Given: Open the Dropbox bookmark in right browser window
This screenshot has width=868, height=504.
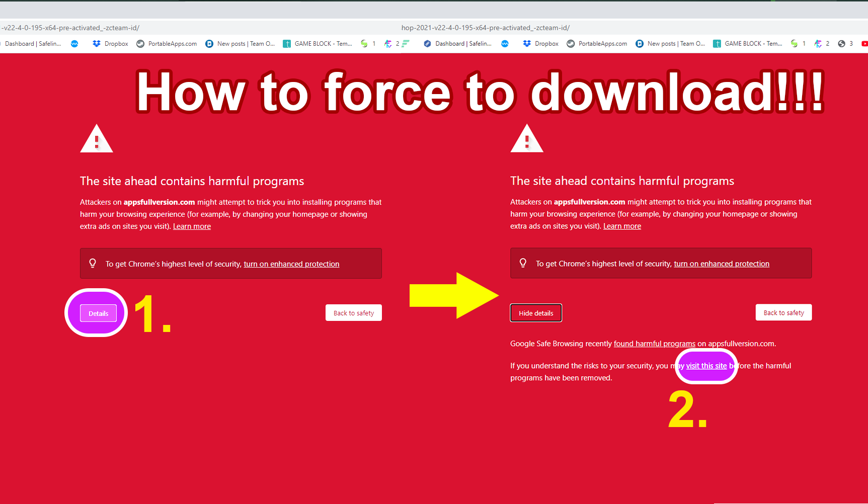Looking at the screenshot, I should [540, 44].
